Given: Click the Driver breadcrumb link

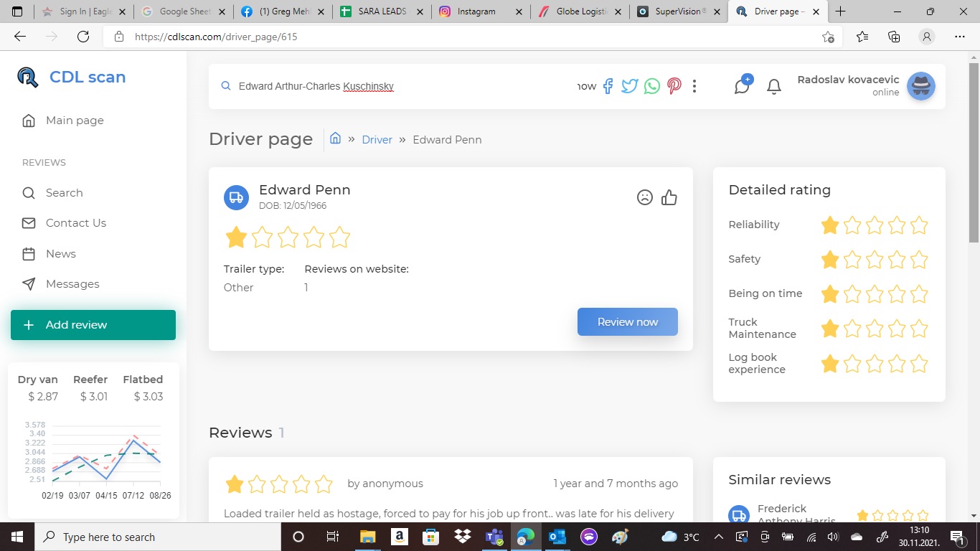Looking at the screenshot, I should pos(377,140).
